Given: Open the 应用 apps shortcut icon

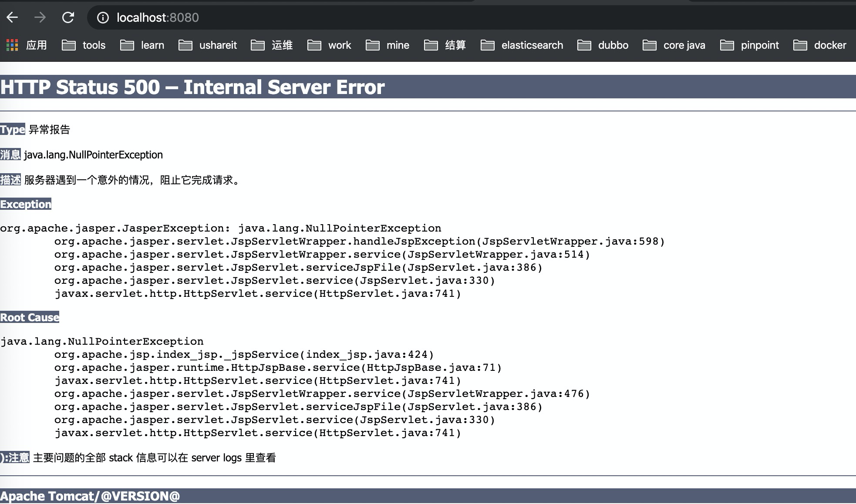Looking at the screenshot, I should [x=13, y=45].
